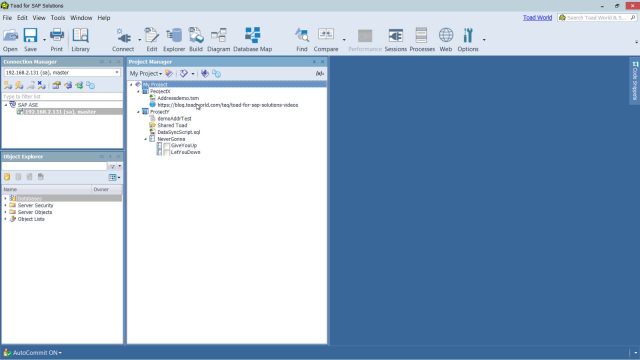Open the Options dropdown arrow
Screen dimensions: 640x360
coord(484,40)
